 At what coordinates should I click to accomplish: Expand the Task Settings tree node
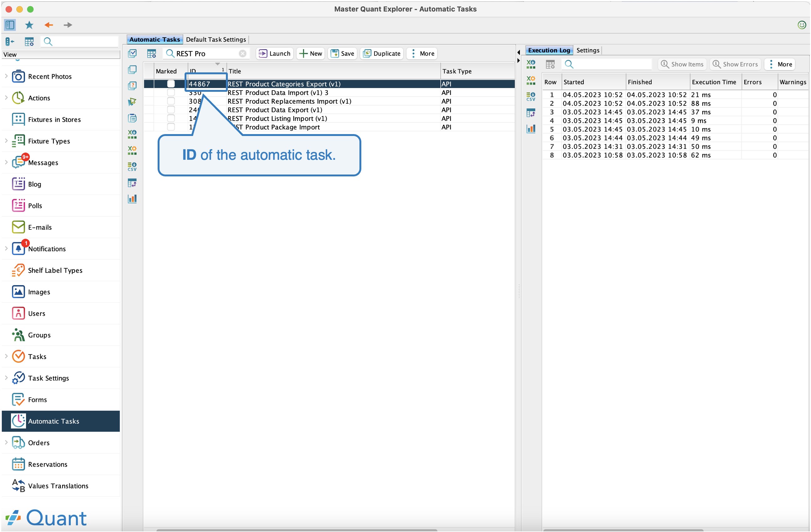coord(6,378)
